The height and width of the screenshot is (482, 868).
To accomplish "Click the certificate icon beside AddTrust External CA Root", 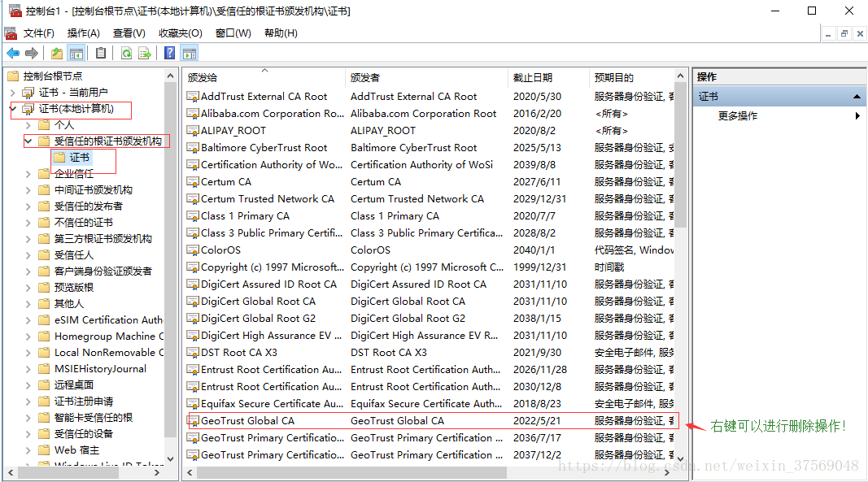I will click(193, 97).
